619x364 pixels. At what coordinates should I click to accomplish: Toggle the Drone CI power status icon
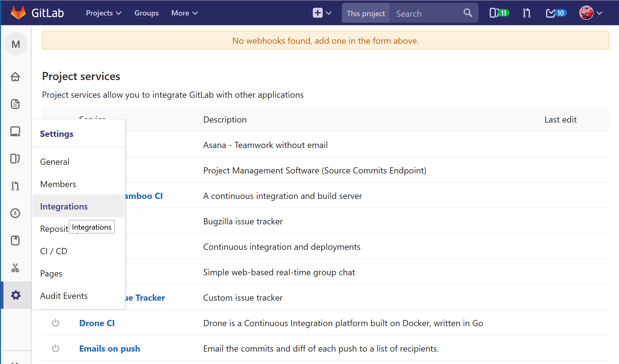(x=56, y=323)
